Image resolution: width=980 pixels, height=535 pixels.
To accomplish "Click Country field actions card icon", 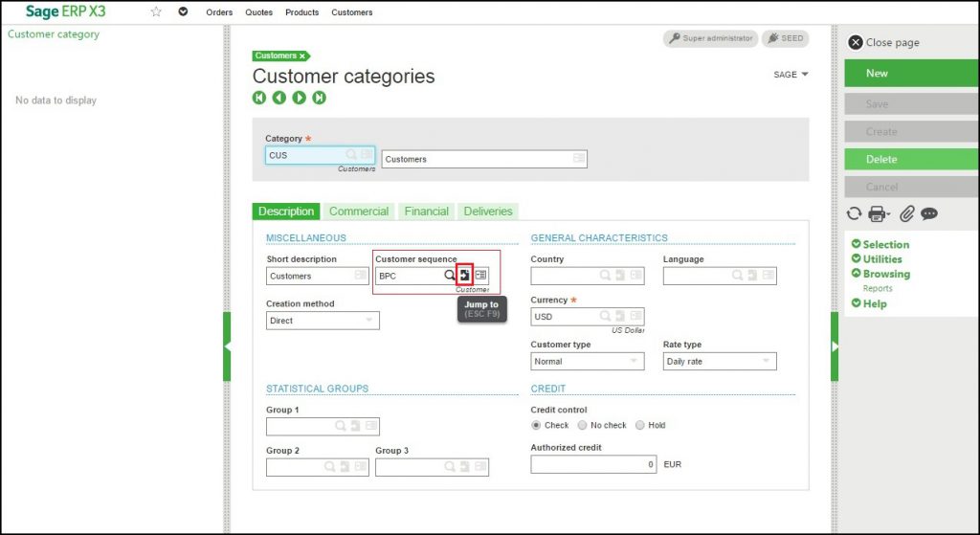I will [x=635, y=275].
